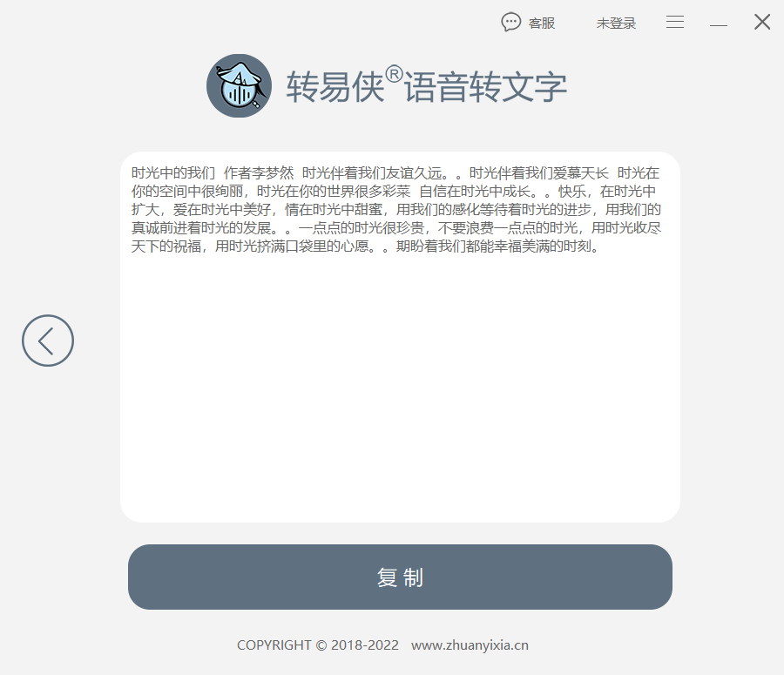Minimize the application window
Viewport: 784px width, 675px height.
719,24
